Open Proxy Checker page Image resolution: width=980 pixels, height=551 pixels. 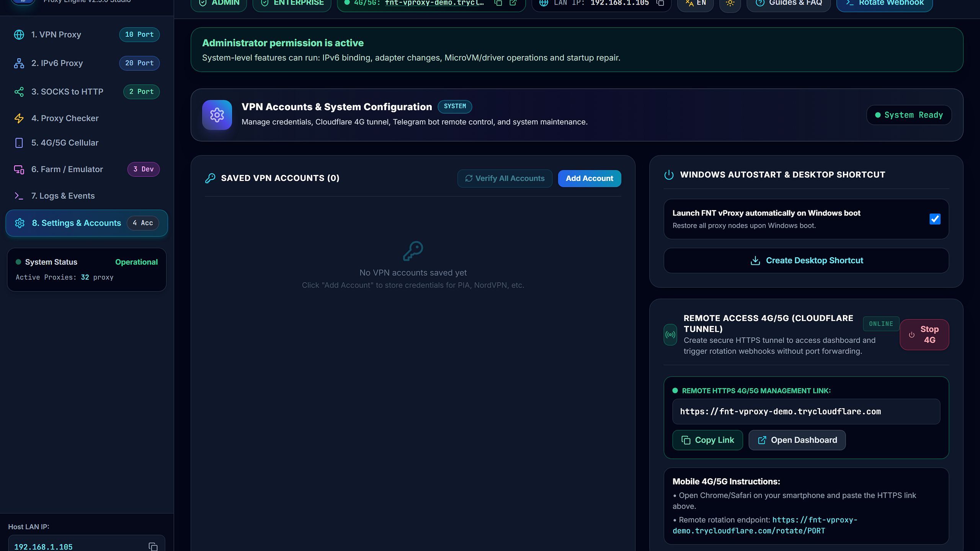click(87, 118)
